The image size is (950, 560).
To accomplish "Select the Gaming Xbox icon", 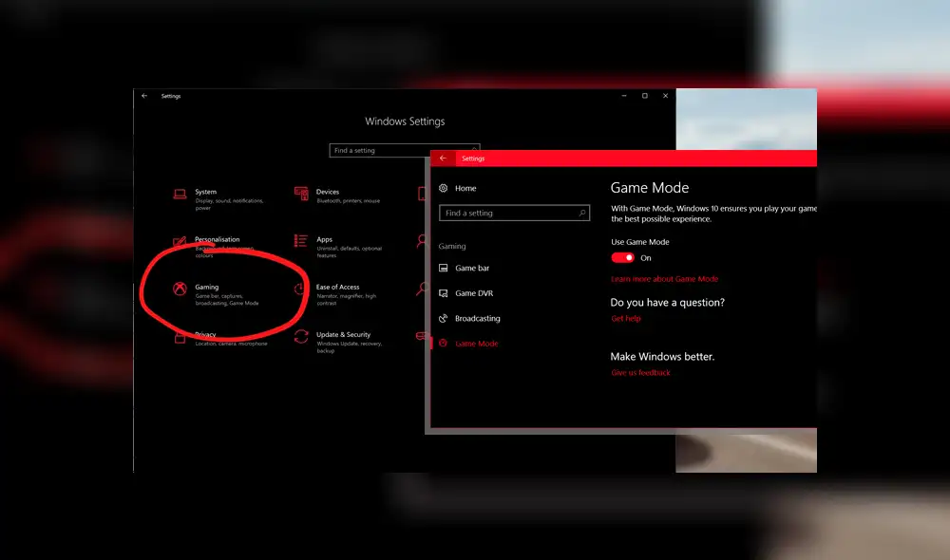I will pyautogui.click(x=179, y=289).
